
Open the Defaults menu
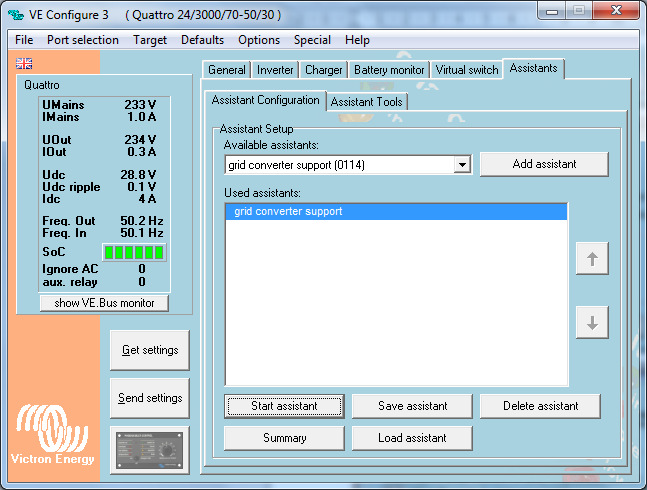[202, 40]
